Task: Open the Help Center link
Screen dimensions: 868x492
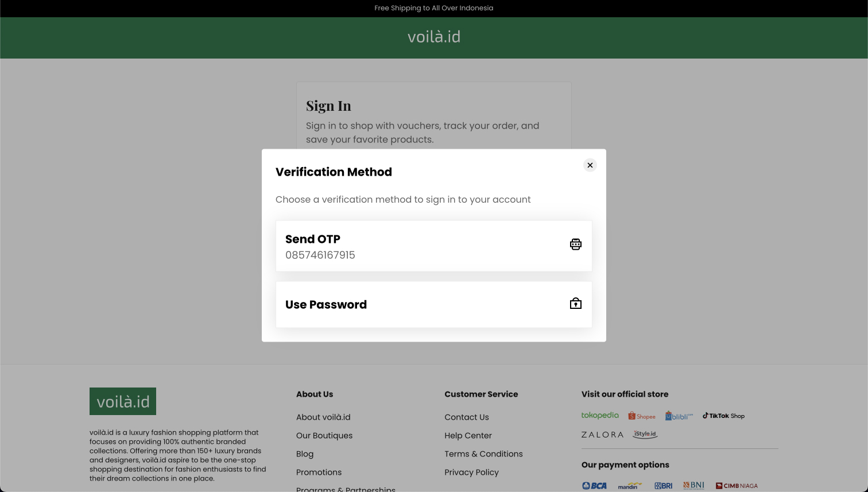Action: click(468, 436)
